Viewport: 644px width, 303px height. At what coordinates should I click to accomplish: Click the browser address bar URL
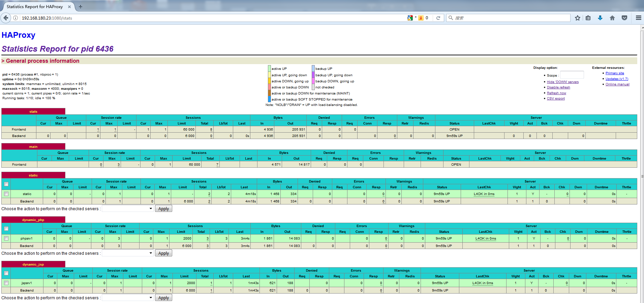(x=47, y=18)
